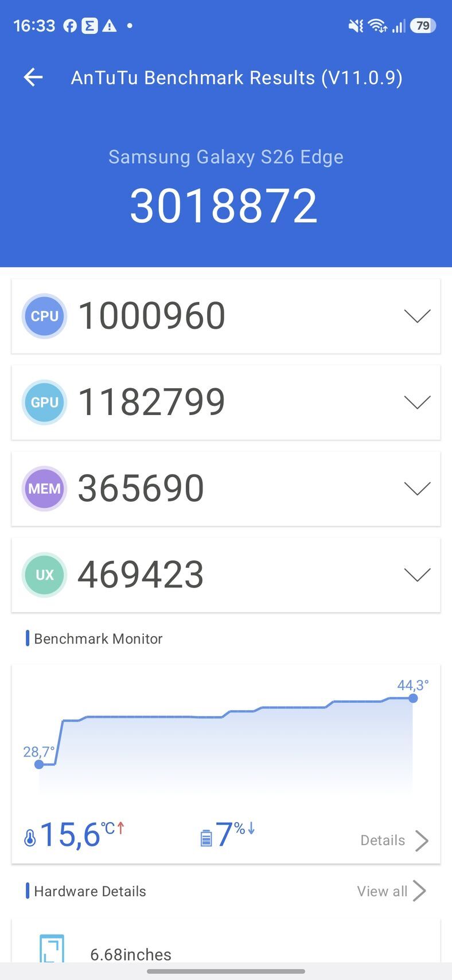Tap the back arrow icon
This screenshot has width=452, height=980.
pyautogui.click(x=33, y=77)
